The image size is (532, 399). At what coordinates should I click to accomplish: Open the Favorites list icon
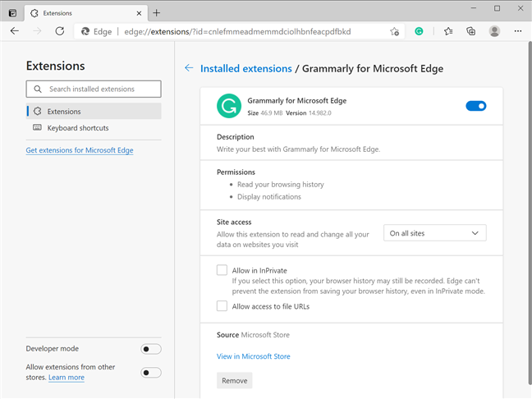point(448,31)
